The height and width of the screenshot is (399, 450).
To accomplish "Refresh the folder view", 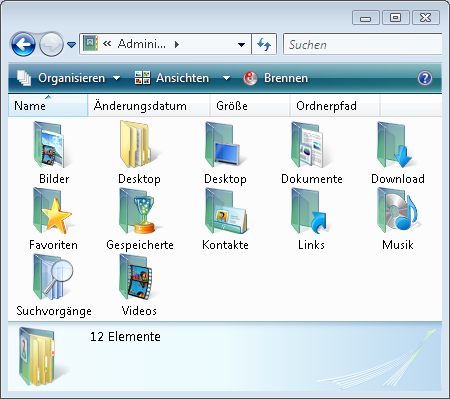I will pos(264,44).
